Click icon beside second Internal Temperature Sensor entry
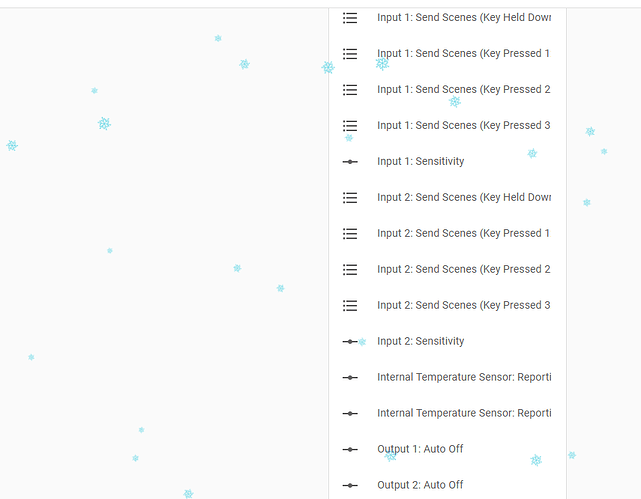The width and height of the screenshot is (641, 499). tap(350, 414)
